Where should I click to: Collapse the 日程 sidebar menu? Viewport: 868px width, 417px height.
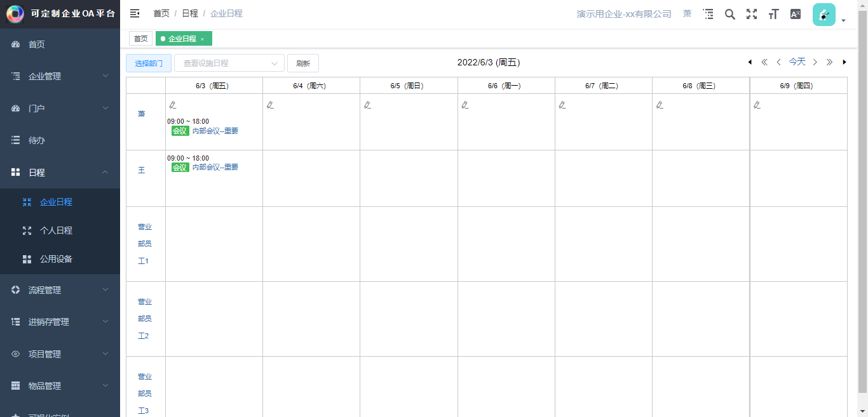click(60, 172)
